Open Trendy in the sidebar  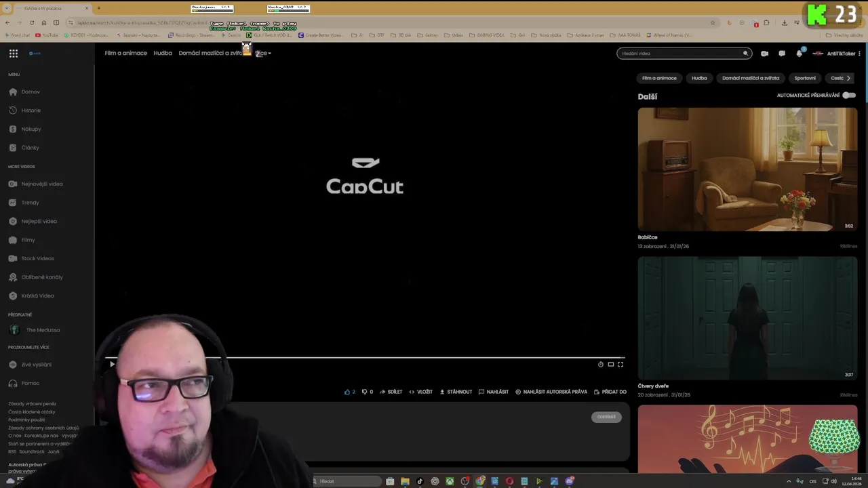24,203
